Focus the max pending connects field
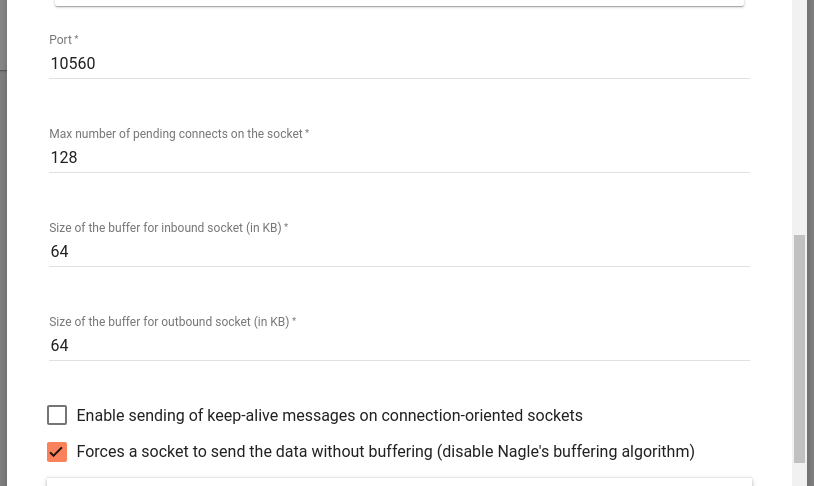Screen dimensions: 814x486 (399, 157)
